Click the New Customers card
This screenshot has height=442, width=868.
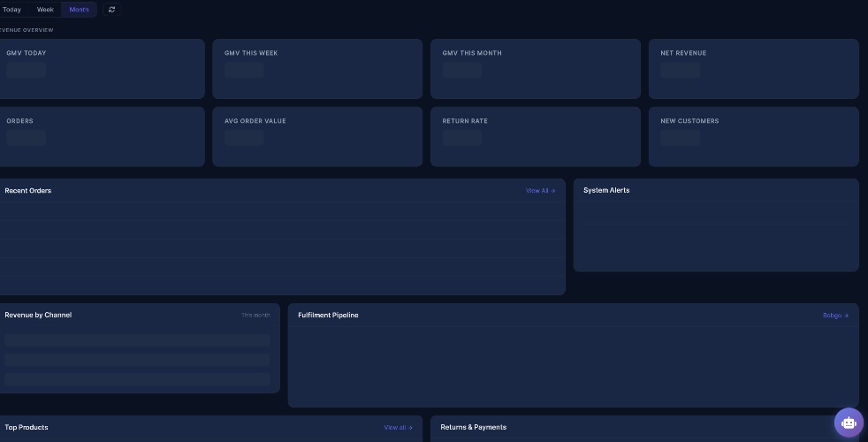click(x=753, y=137)
